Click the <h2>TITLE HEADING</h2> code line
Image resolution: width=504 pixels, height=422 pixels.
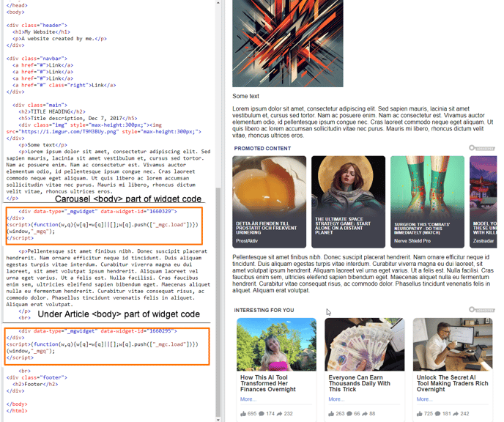pos(52,112)
